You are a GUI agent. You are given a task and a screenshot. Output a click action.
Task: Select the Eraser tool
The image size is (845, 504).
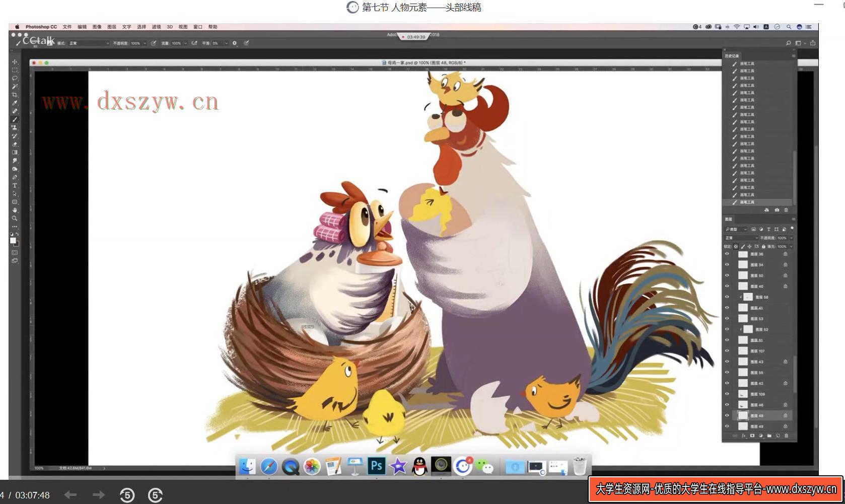[15, 144]
